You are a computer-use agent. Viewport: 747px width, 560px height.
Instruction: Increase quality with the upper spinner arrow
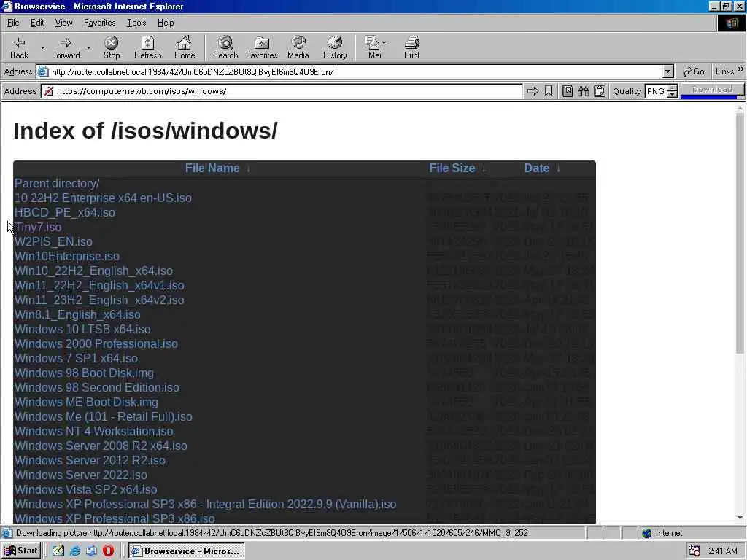tap(672, 87)
